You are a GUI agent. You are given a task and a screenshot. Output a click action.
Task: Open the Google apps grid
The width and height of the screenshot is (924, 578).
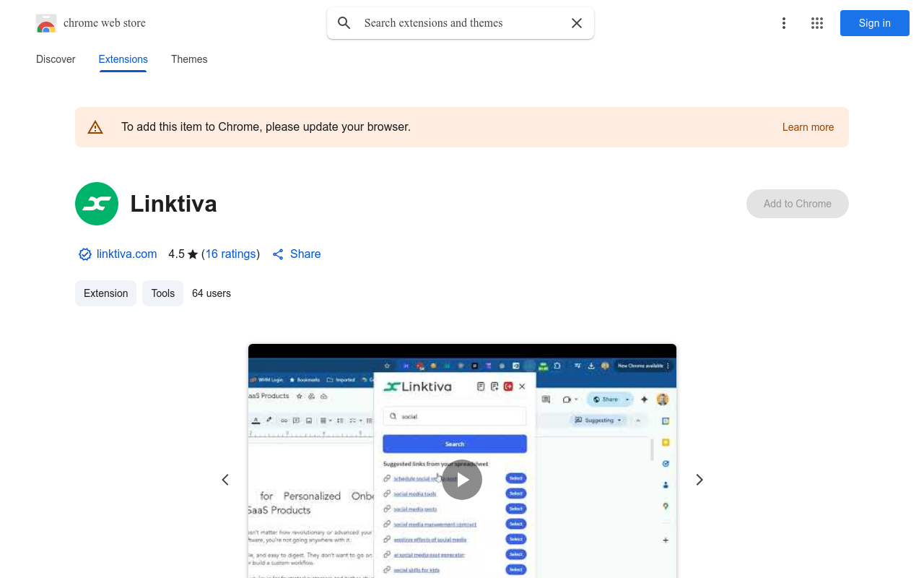pyautogui.click(x=817, y=23)
